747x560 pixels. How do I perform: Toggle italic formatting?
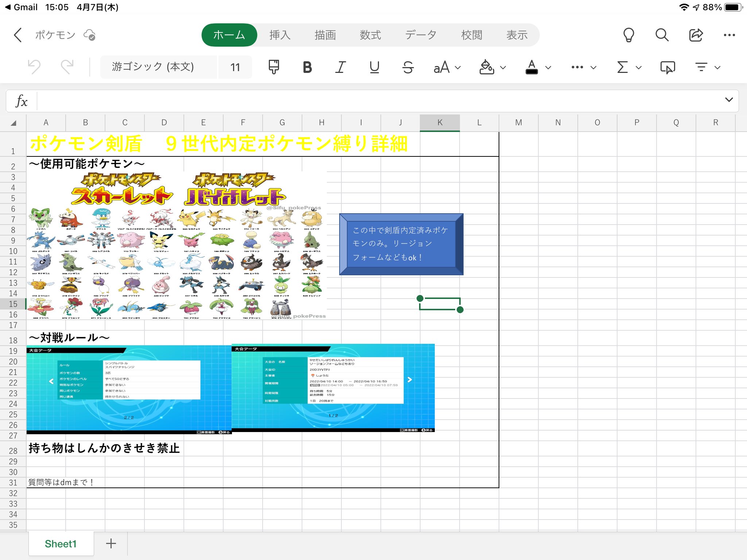pos(340,67)
